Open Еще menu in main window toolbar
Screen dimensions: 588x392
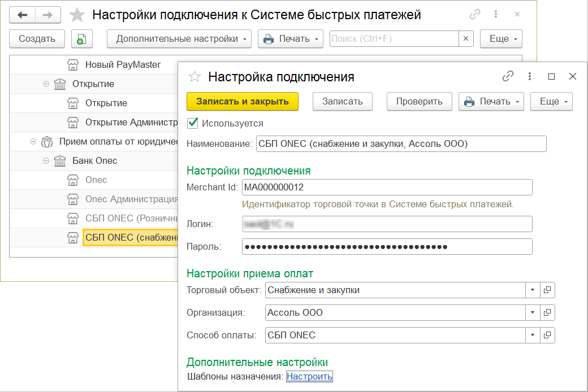(x=501, y=39)
